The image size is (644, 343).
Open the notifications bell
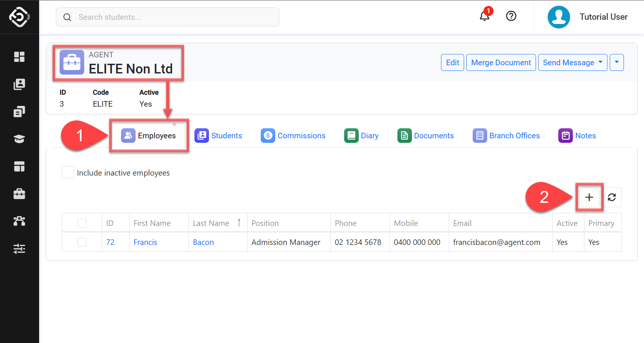click(x=484, y=16)
